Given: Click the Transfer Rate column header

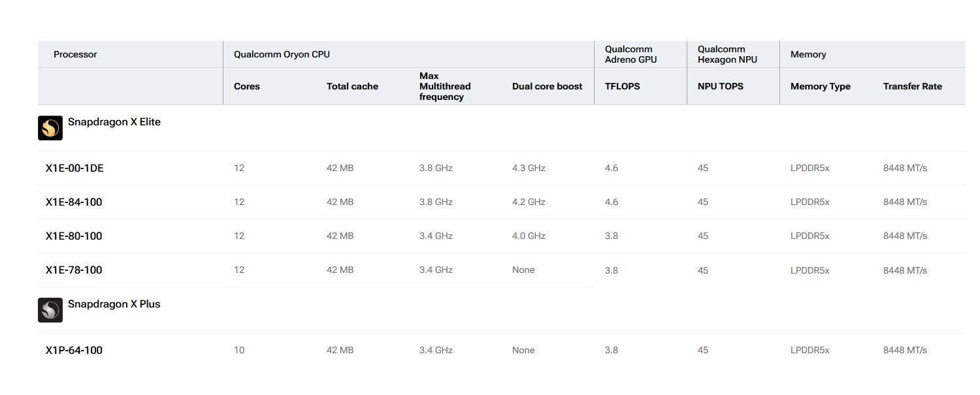Looking at the screenshot, I should point(912,87).
